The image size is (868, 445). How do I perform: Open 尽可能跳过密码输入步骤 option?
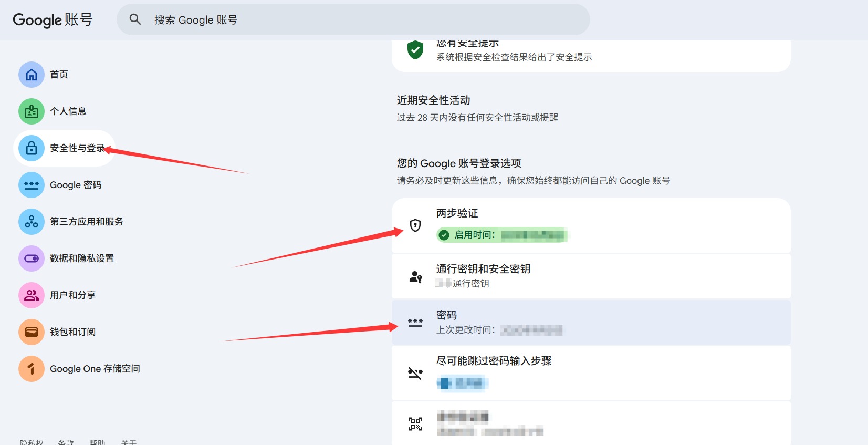pyautogui.click(x=591, y=373)
